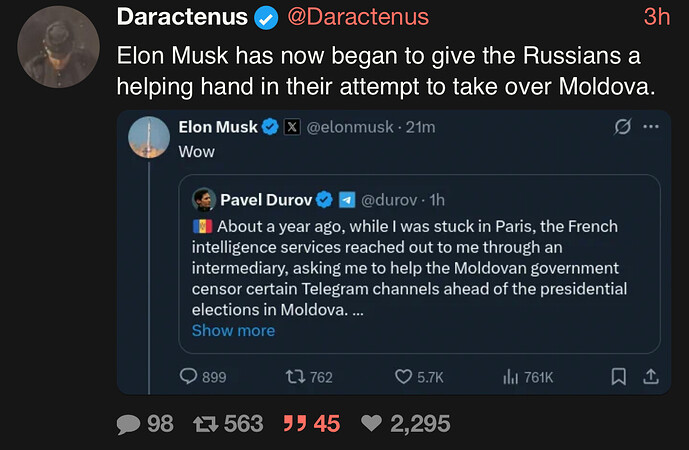Open the @durov handle link

[x=394, y=198]
